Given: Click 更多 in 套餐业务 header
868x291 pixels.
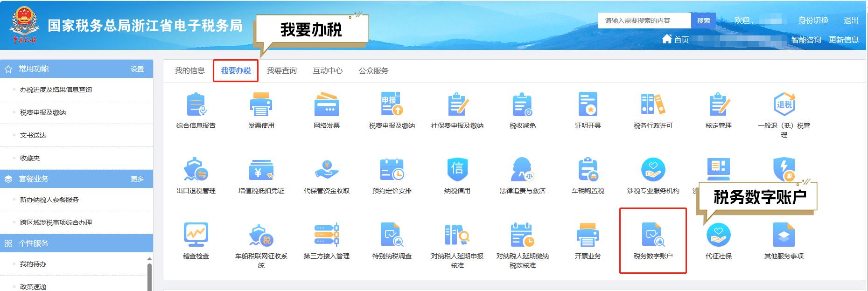Looking at the screenshot, I should (137, 179).
